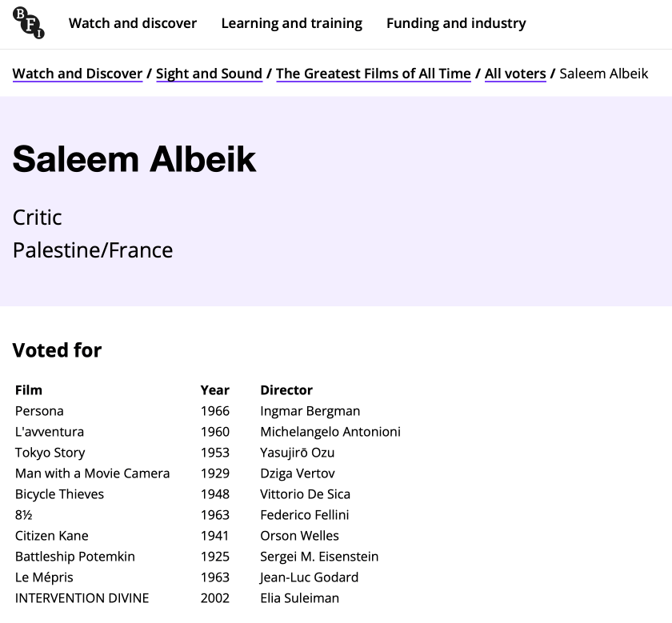Click the Saleem Albeik page heading
The image size is (672, 623).
(x=134, y=159)
